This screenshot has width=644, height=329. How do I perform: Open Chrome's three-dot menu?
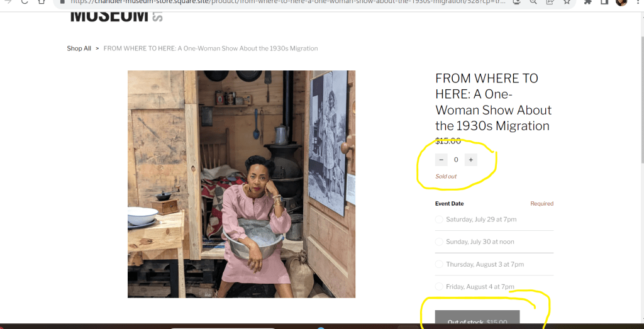(x=636, y=3)
